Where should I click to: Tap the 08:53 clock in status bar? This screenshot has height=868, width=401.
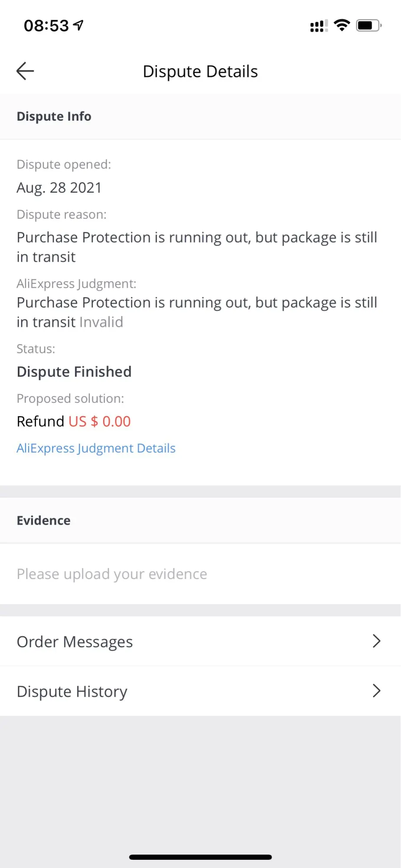(x=46, y=26)
